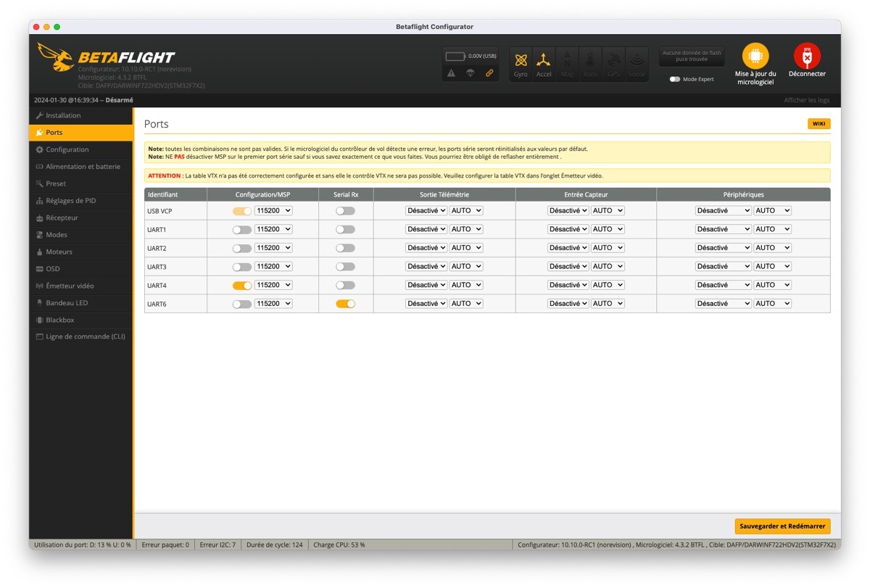Image resolution: width=870 pixels, height=588 pixels.
Task: Enable Serial Rx for UART1
Action: point(346,229)
